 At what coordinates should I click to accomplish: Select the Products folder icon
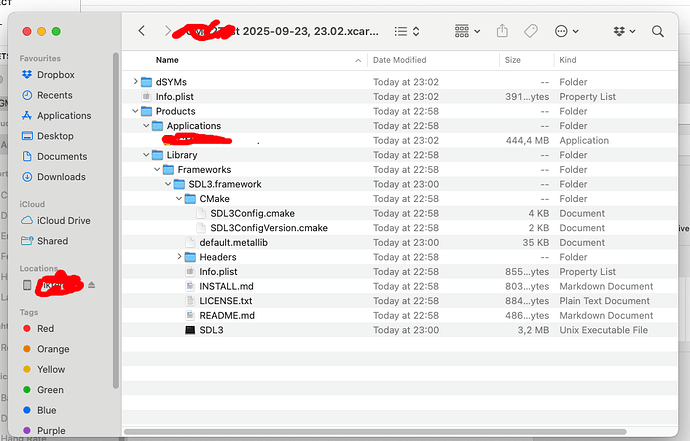pyautogui.click(x=147, y=111)
